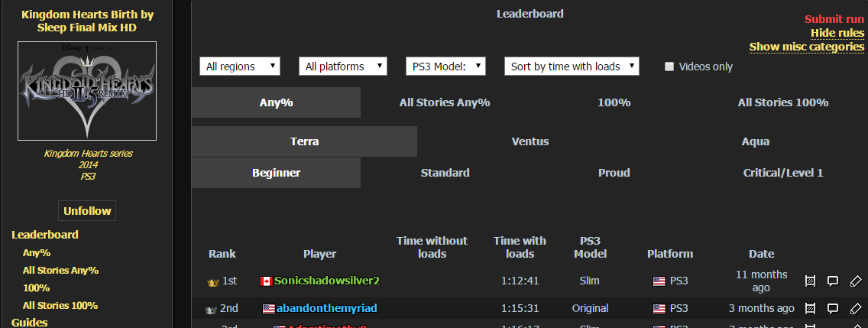
Task: Open video icon for abandonthemyriad's run
Action: 810,308
